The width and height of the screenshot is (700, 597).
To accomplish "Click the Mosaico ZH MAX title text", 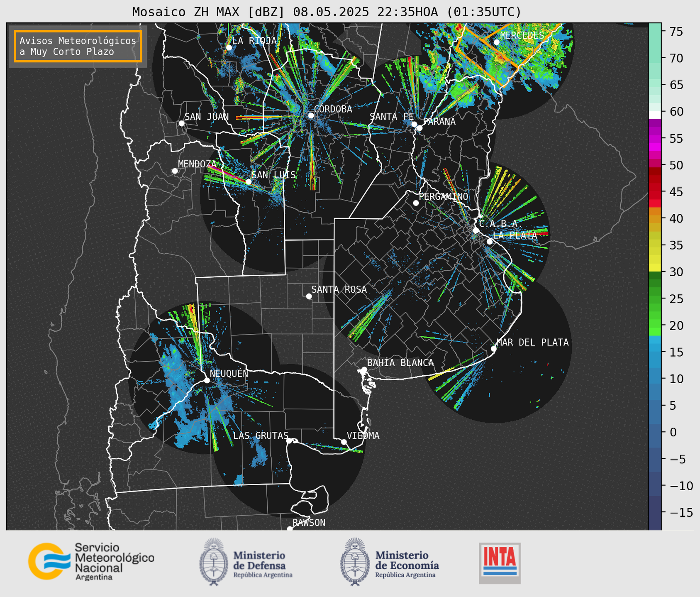I will point(327,12).
